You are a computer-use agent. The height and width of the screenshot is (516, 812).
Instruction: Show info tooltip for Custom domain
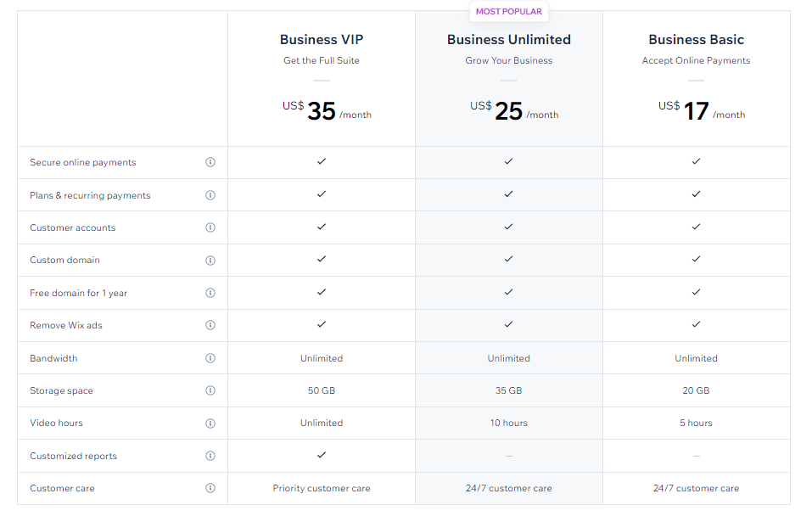(210, 261)
